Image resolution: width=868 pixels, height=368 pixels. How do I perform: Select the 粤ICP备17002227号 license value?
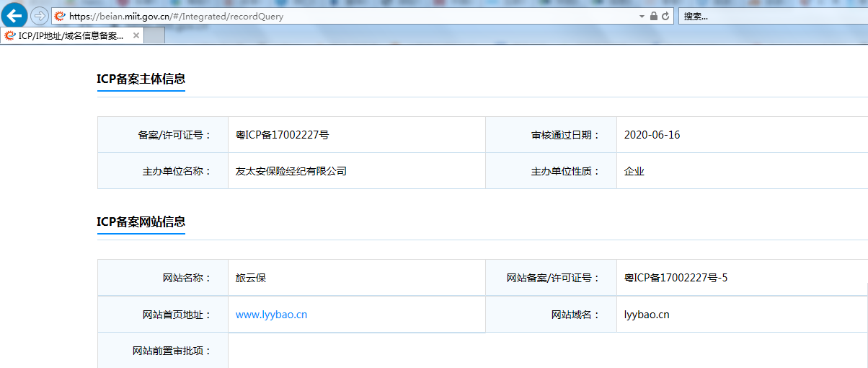[x=283, y=135]
